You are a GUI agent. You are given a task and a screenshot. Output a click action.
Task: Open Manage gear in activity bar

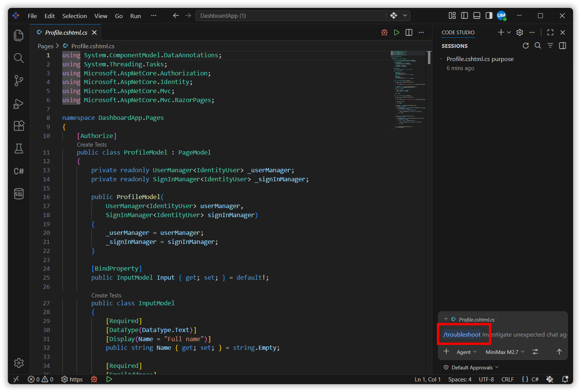tap(18, 363)
